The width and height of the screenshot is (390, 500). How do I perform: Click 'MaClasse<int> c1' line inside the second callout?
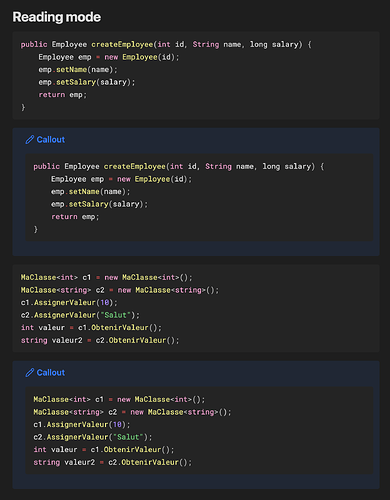point(119,399)
